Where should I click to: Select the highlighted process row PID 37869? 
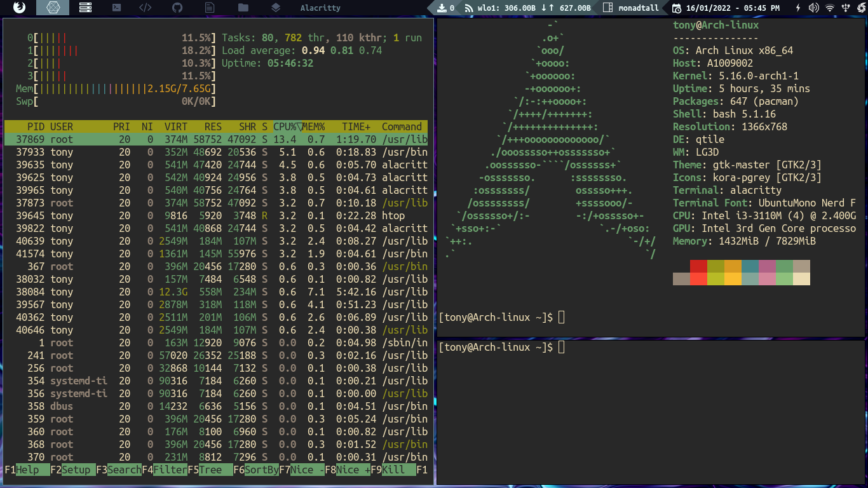click(x=216, y=139)
